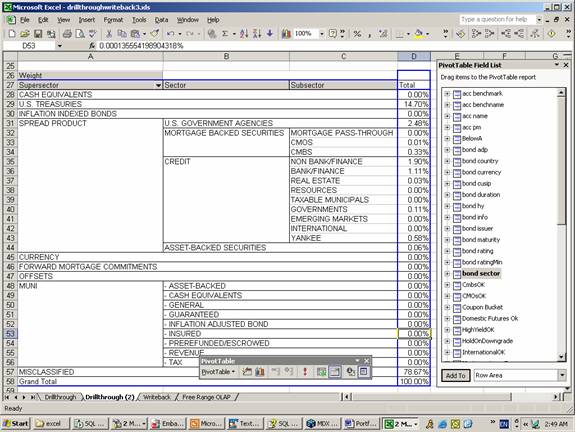Open the File menu

click(25, 20)
